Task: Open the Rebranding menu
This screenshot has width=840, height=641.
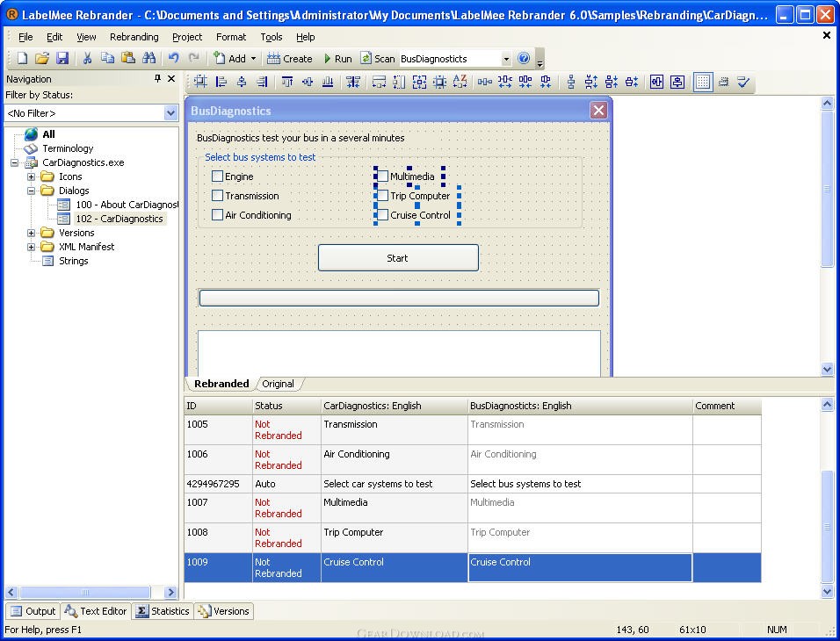Action: [134, 37]
